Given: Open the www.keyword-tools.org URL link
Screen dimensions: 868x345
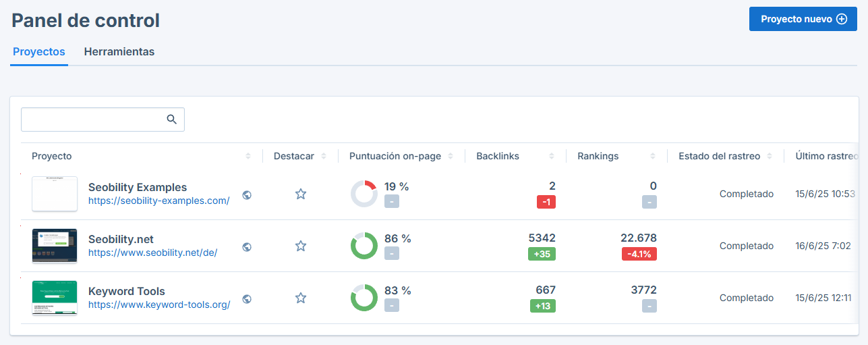Looking at the screenshot, I should 159,304.
